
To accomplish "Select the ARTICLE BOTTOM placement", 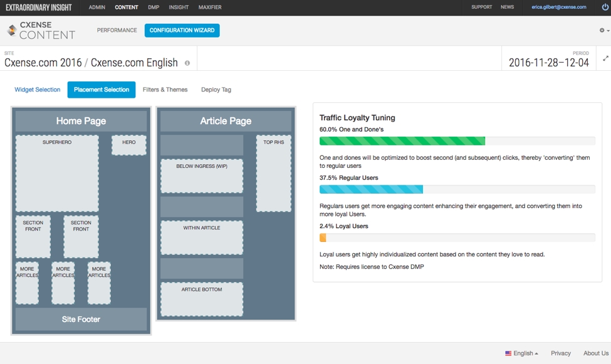I will (202, 299).
